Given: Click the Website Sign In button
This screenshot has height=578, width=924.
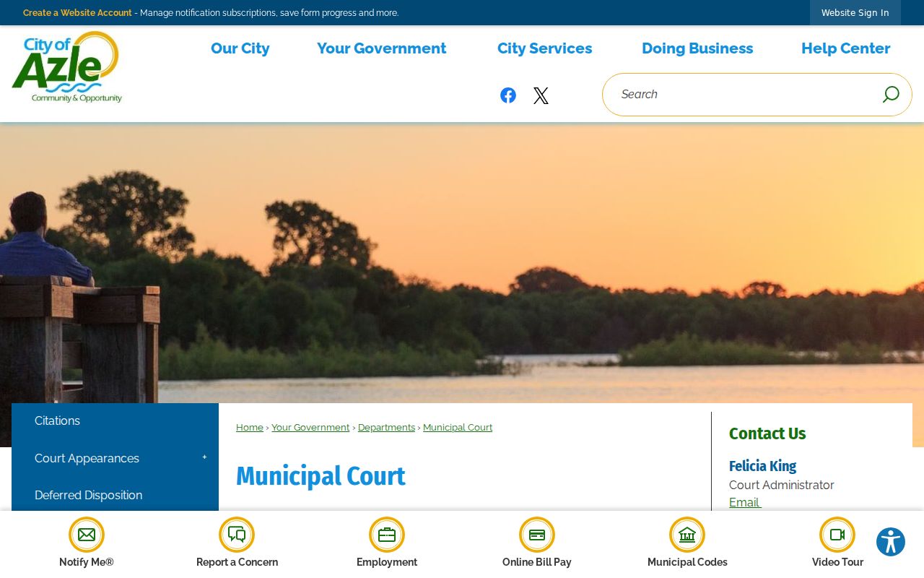Looking at the screenshot, I should pyautogui.click(x=855, y=13).
